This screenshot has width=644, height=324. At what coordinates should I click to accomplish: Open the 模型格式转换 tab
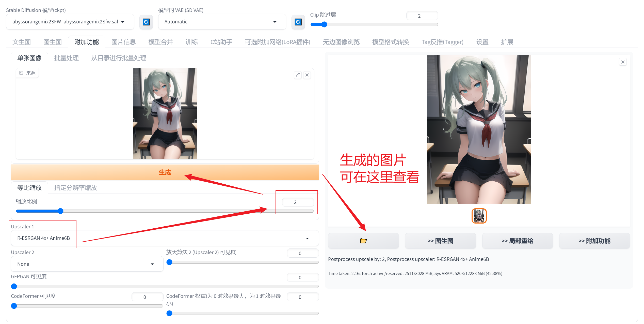pos(391,42)
